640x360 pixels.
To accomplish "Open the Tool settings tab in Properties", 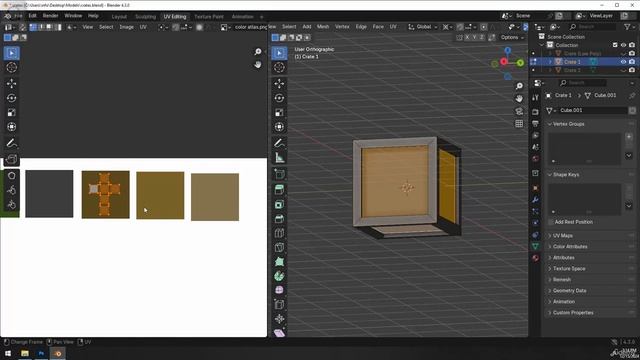I will (535, 98).
